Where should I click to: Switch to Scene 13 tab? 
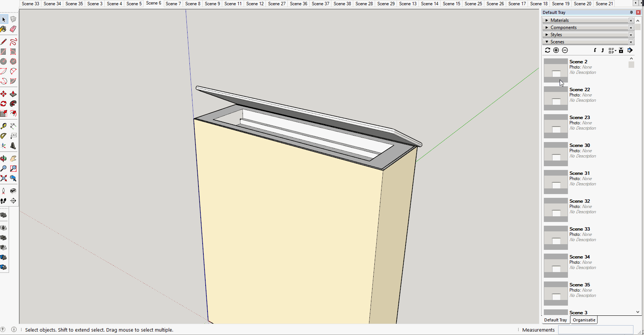tap(408, 3)
